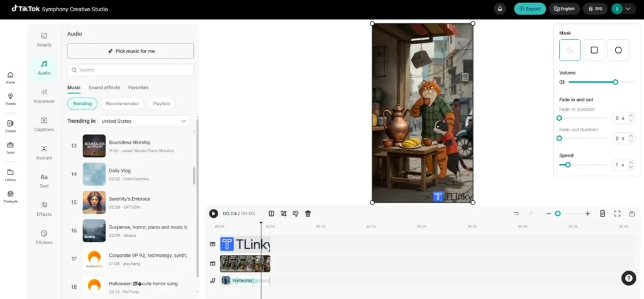
Task: Select the square mask shape
Action: coord(594,50)
